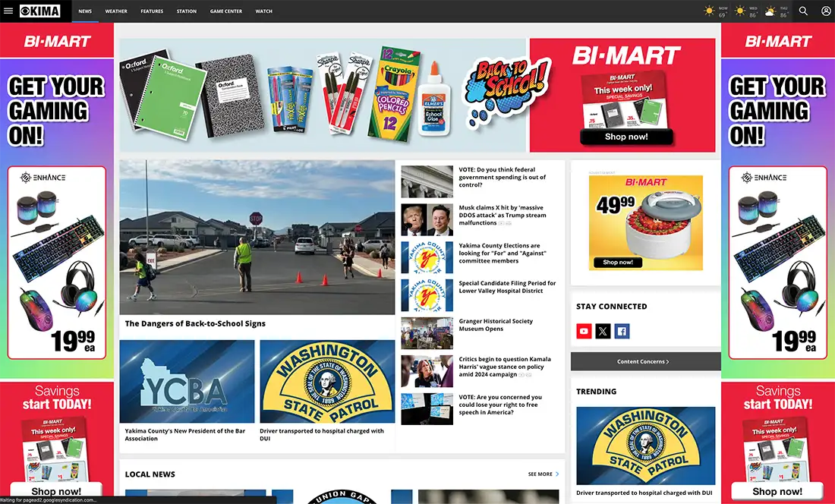
Task: Click the SEE MORE chevron in Local News
Action: coord(558,474)
